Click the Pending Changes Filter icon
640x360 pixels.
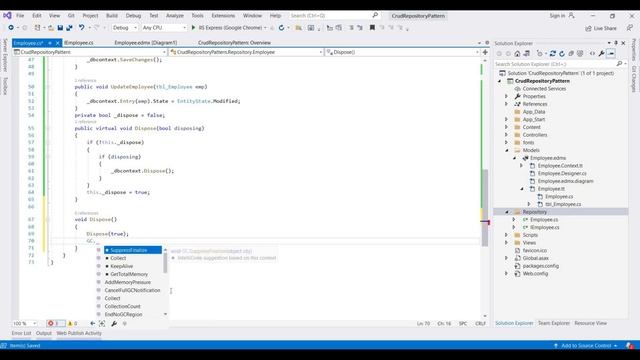[540, 53]
